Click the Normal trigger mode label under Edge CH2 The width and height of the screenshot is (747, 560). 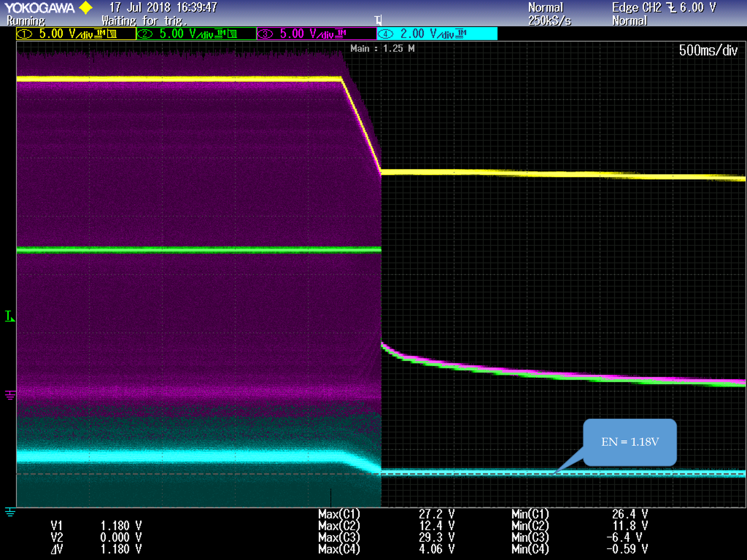629,21
